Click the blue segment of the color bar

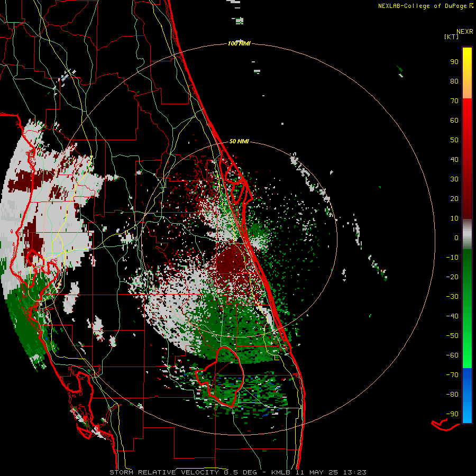[x=467, y=396]
